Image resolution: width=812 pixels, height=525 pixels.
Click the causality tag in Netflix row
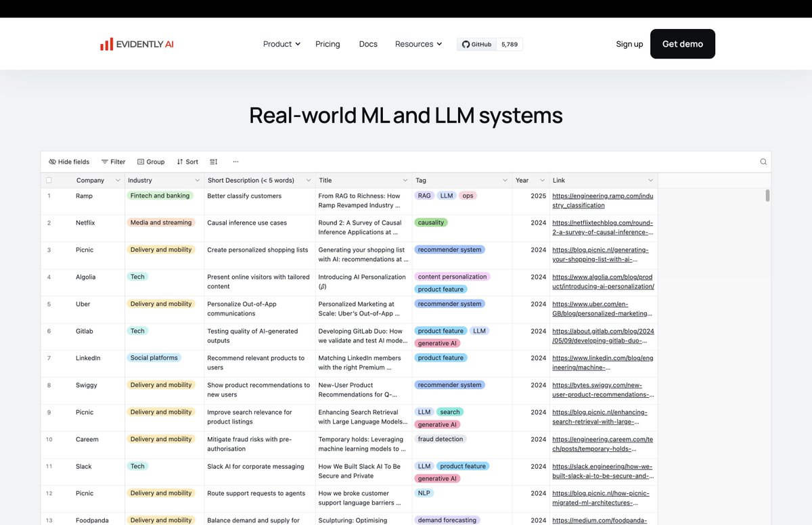tap(431, 223)
